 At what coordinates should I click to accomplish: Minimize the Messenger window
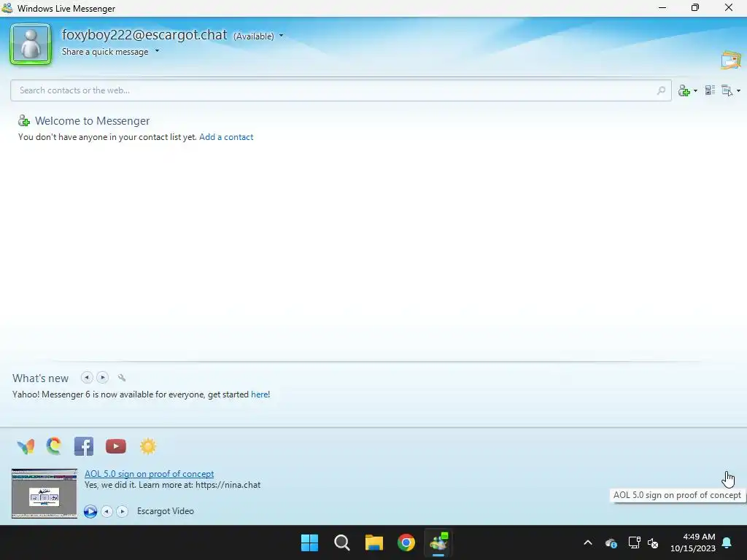(662, 7)
